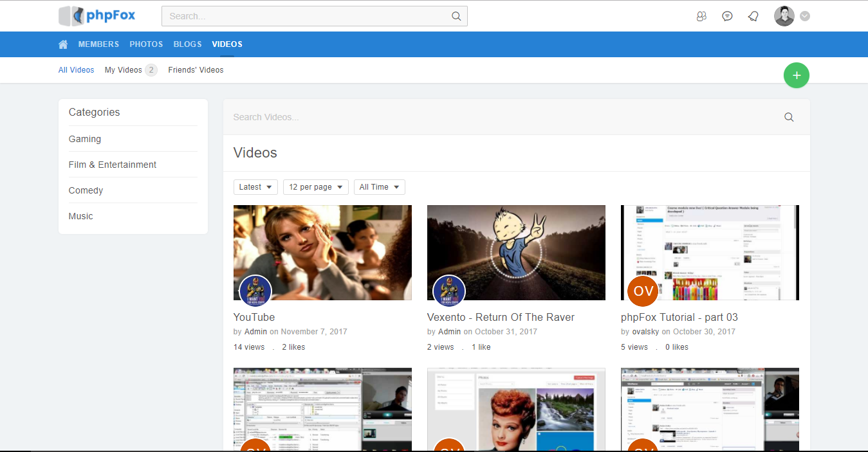Check notifications via the bell icon

[752, 16]
